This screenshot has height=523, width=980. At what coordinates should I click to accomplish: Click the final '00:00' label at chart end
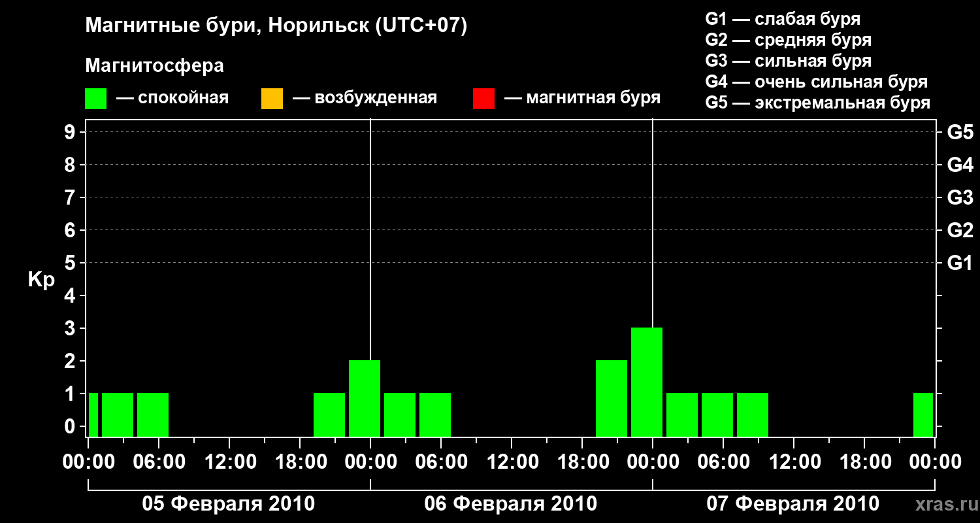point(935,462)
